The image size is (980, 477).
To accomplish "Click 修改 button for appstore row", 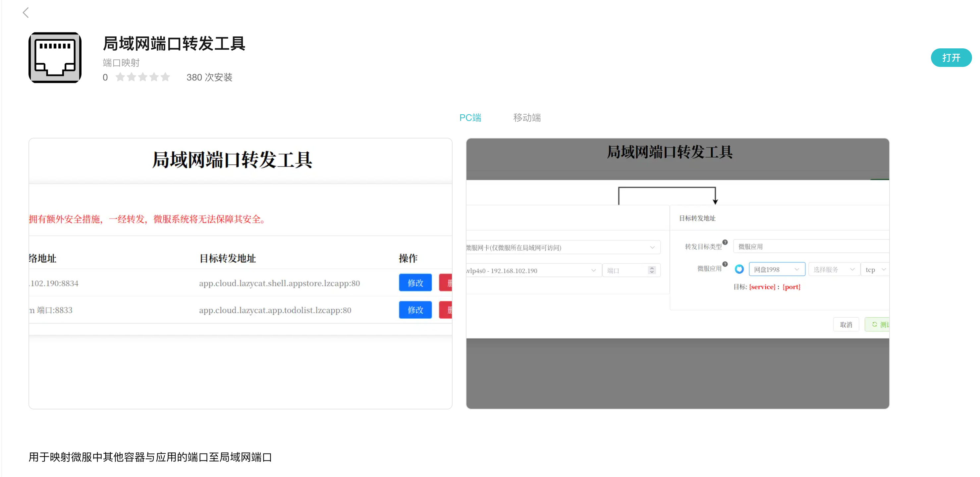I will tap(415, 283).
